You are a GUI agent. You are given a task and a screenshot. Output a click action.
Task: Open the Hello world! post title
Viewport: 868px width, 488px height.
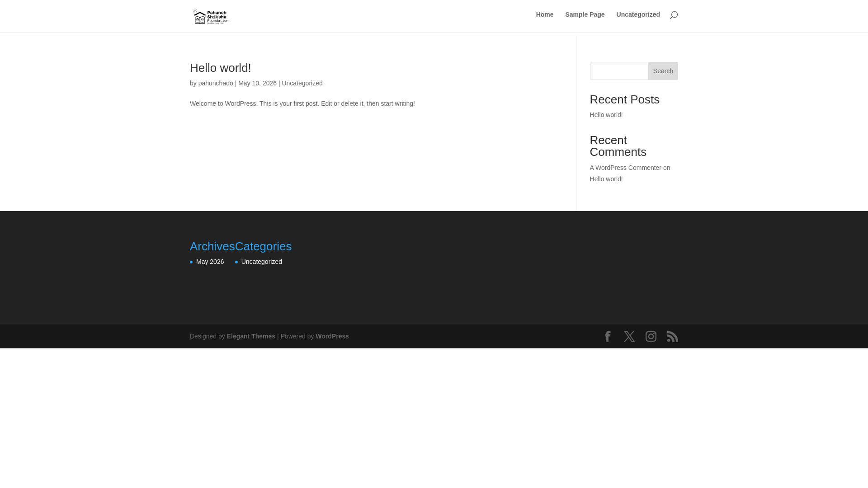[220, 68]
